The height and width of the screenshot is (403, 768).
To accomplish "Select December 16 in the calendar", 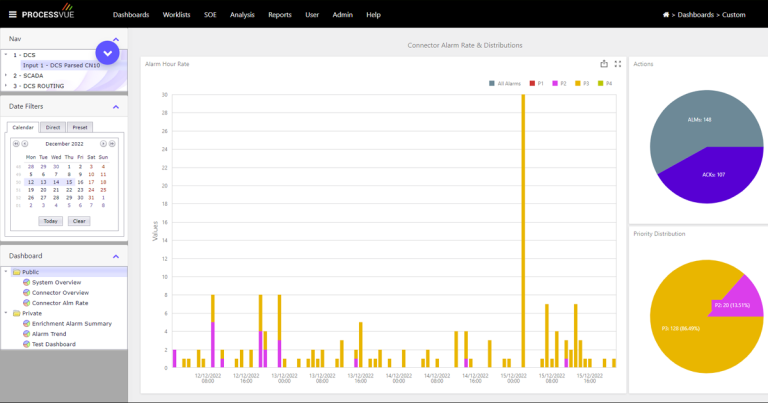I will (80, 182).
